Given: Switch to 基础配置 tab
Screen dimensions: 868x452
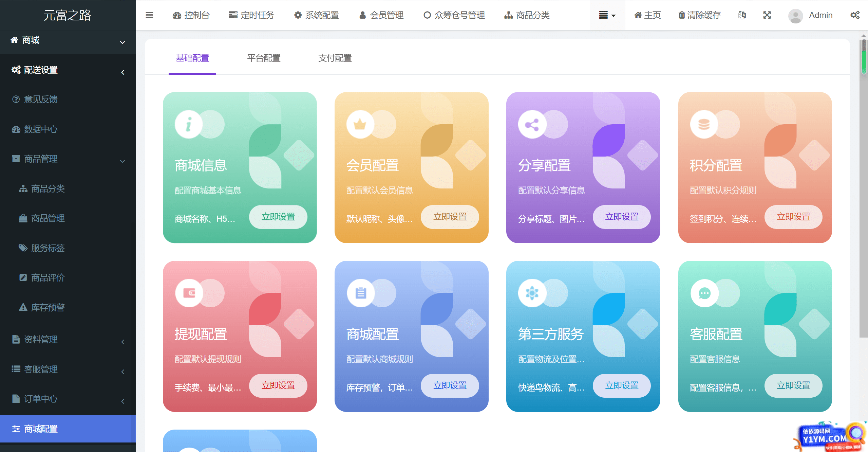Looking at the screenshot, I should (x=192, y=58).
